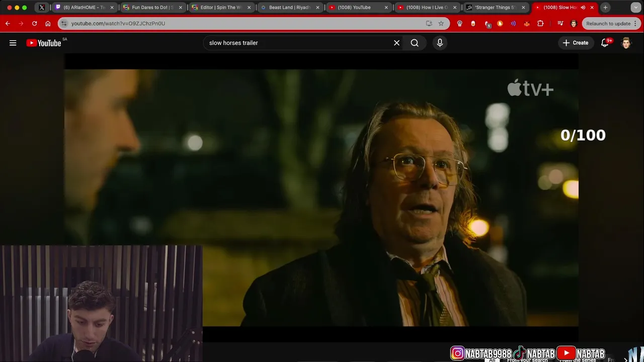Screen dimensions: 644x362
Task: Open the MetaMask fox extension
Action: click(527, 24)
